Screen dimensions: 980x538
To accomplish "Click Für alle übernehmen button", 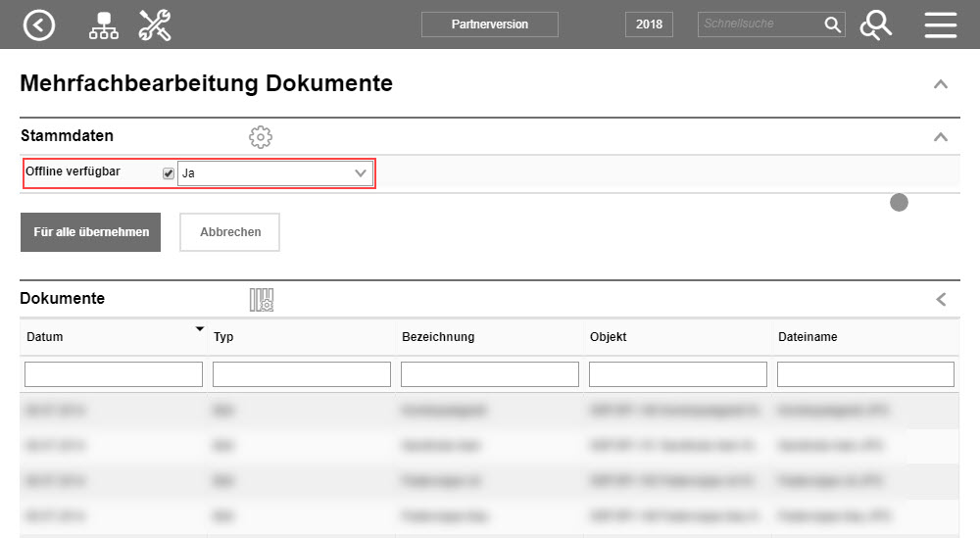I will [x=90, y=232].
